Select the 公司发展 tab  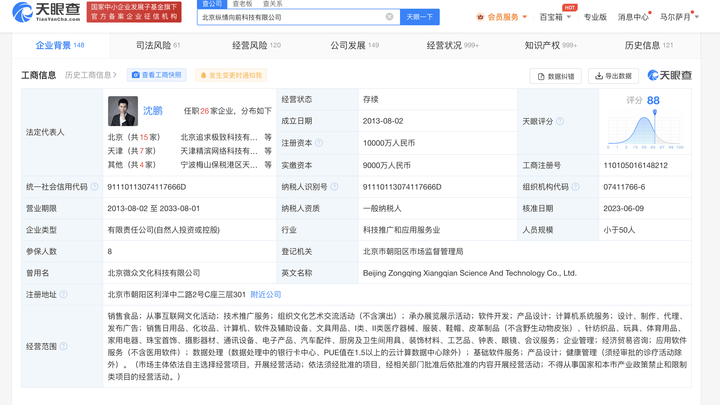point(354,45)
